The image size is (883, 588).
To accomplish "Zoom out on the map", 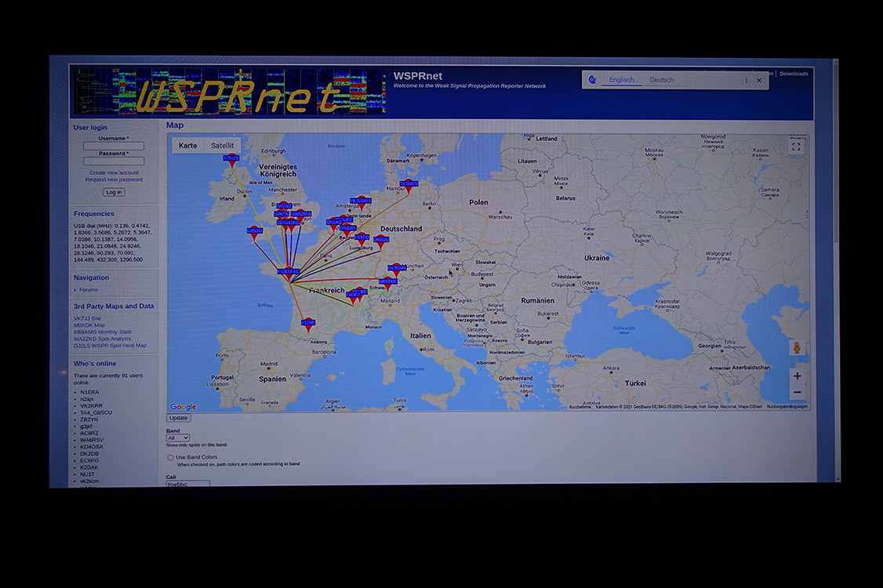I will tap(797, 393).
